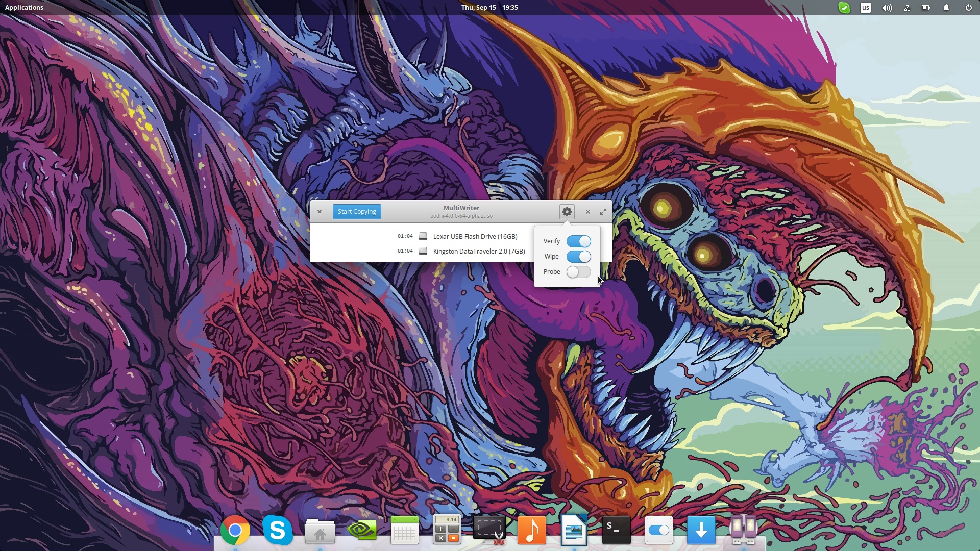
Task: Open Terminal from dock
Action: (x=617, y=531)
